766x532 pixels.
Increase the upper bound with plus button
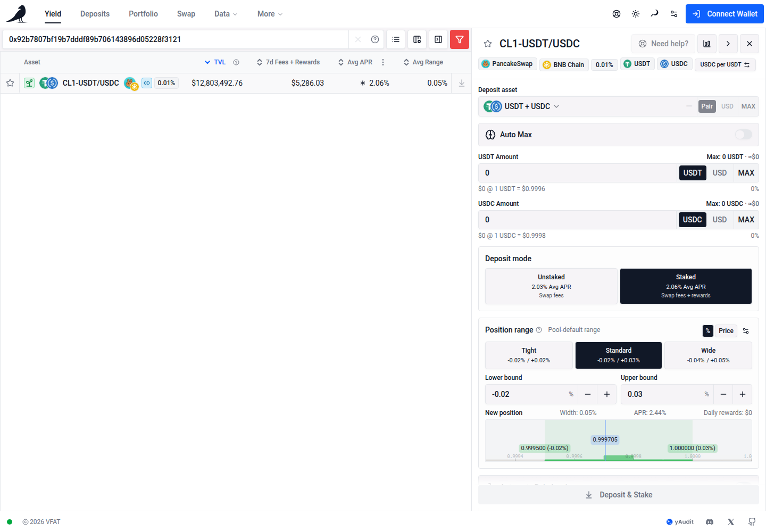[743, 394]
